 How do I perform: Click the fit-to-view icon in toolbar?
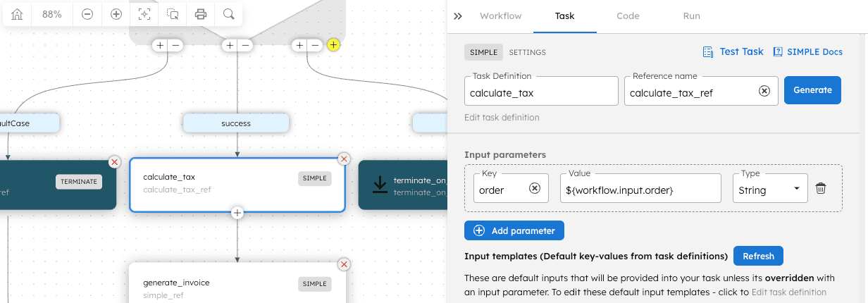click(144, 14)
